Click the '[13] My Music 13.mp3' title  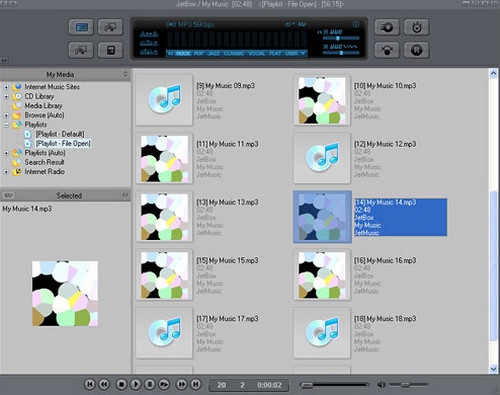[x=227, y=202]
